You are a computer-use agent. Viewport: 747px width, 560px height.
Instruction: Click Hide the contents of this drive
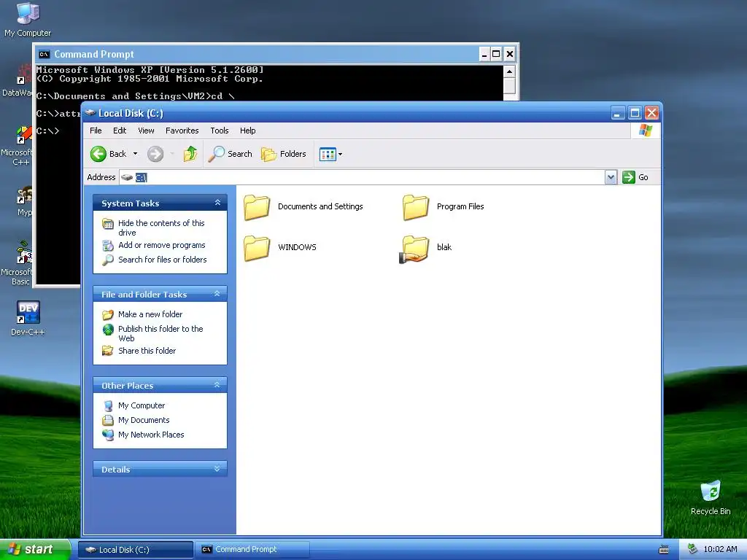[x=161, y=227]
